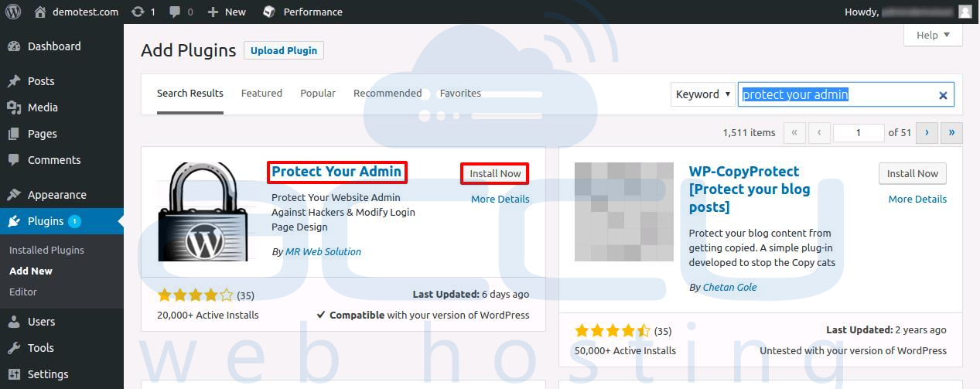Click the WP-CopyProtect star rating

613,330
